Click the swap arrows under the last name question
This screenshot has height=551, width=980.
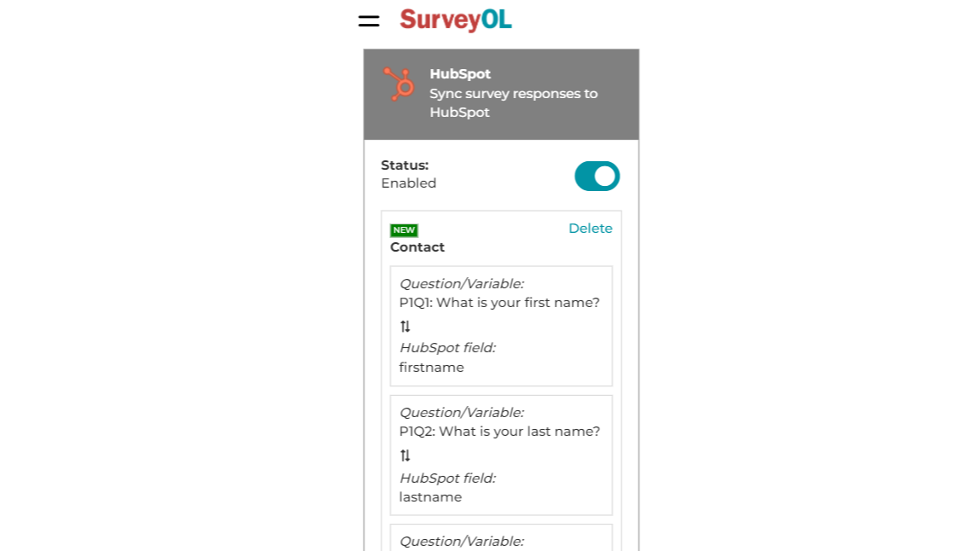[x=405, y=455]
